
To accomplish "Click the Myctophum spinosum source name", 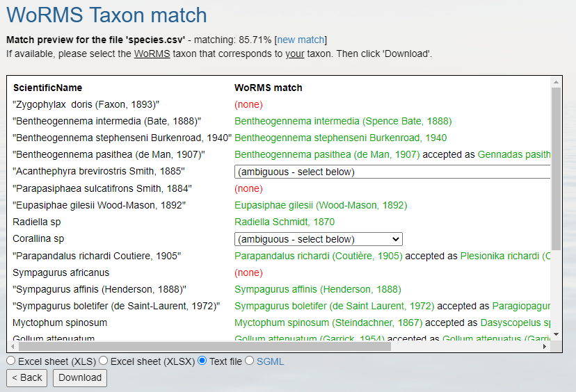I will [60, 322].
